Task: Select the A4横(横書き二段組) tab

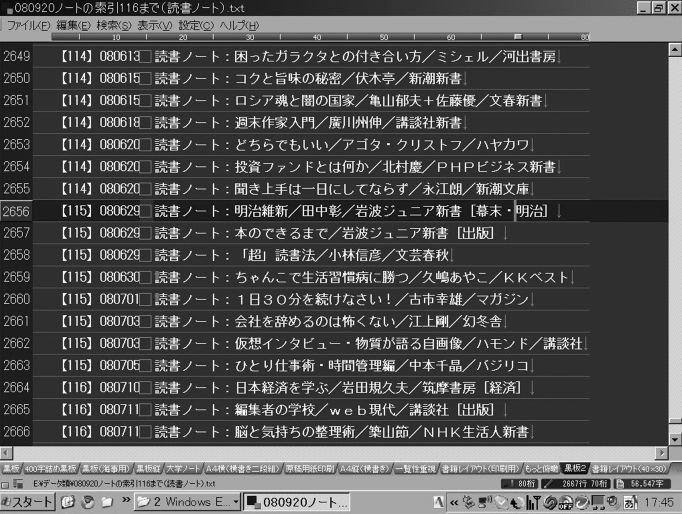Action: [x=243, y=468]
